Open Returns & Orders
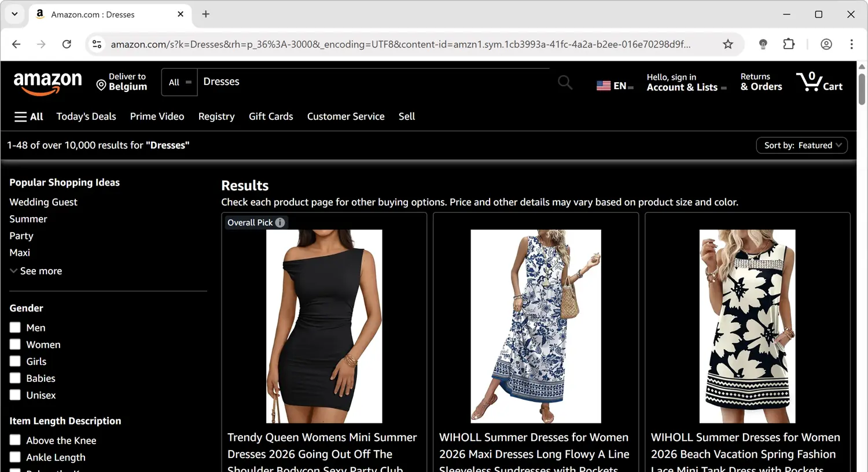 760,82
